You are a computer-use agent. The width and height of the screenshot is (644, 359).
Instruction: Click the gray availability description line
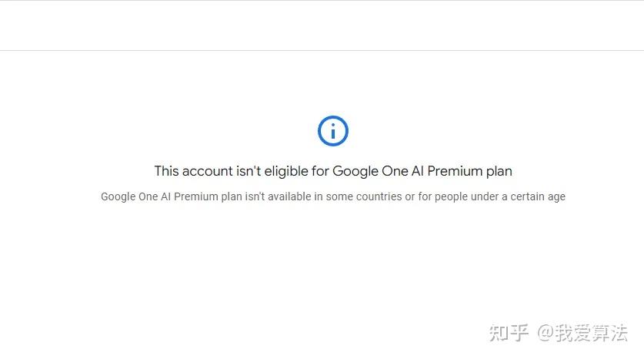point(333,196)
